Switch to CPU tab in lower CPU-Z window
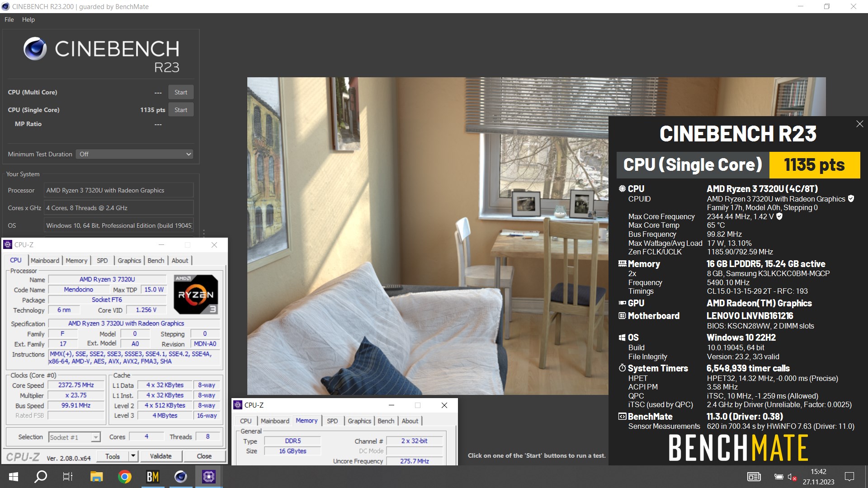 (246, 421)
